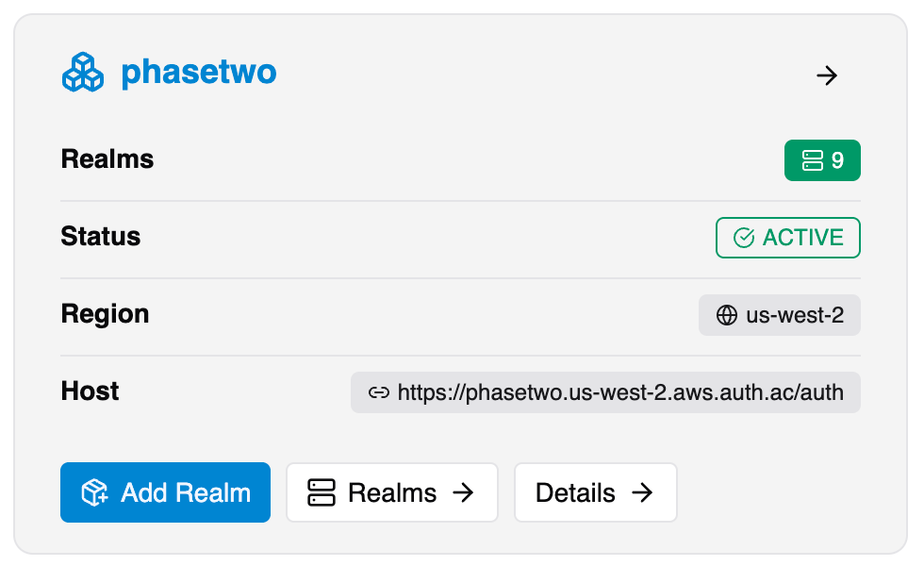Click the server icon in the green realms badge
Image resolution: width=924 pixels, height=566 pixels.
(x=813, y=160)
